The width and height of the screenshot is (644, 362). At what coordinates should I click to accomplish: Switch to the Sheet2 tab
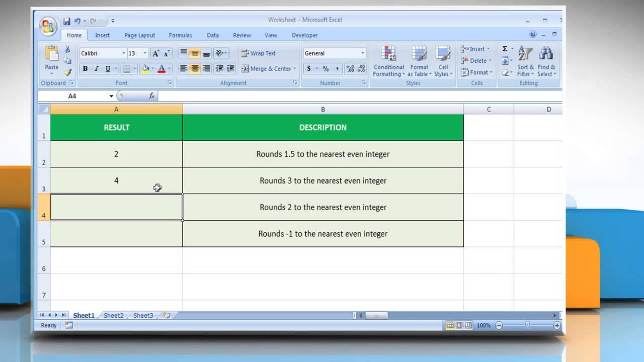tap(113, 315)
